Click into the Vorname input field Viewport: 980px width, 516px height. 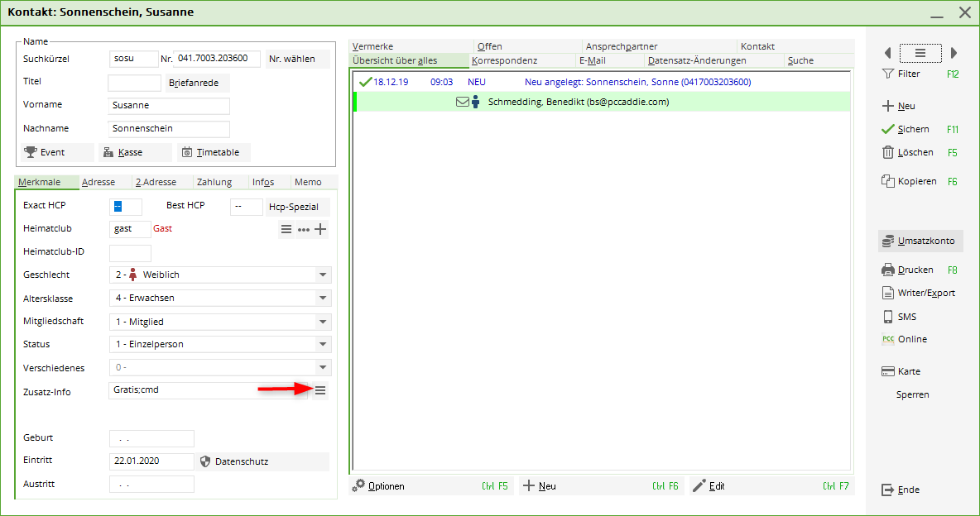point(170,106)
